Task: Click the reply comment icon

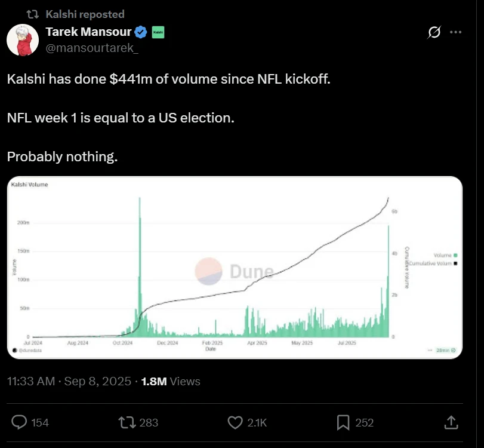Action: [x=20, y=422]
